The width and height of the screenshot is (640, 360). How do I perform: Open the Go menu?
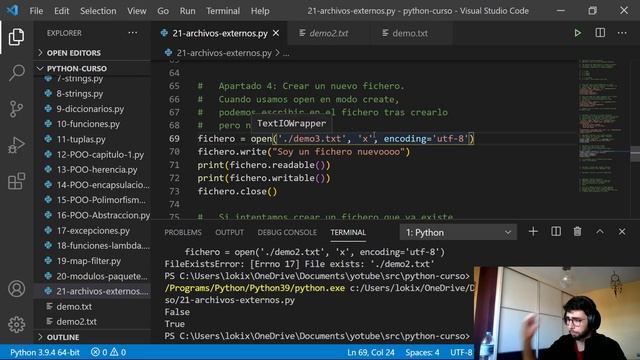[x=163, y=11]
